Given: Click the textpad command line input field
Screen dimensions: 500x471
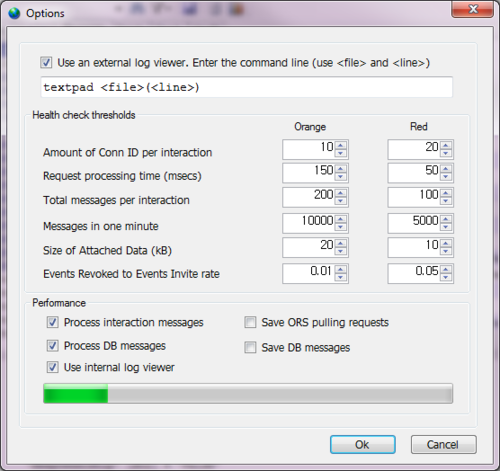Looking at the screenshot, I should 247,87.
